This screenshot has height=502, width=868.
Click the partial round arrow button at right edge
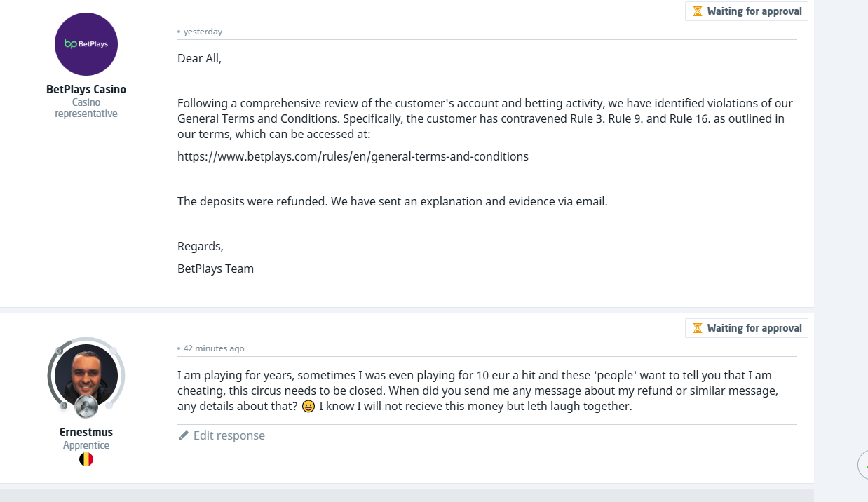pos(863,464)
